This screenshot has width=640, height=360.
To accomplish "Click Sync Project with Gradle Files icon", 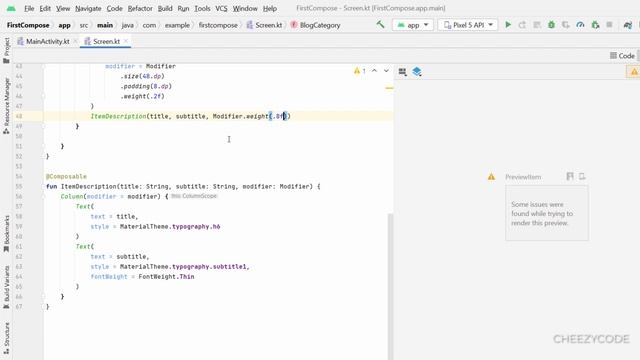I will pyautogui.click(x=628, y=25).
